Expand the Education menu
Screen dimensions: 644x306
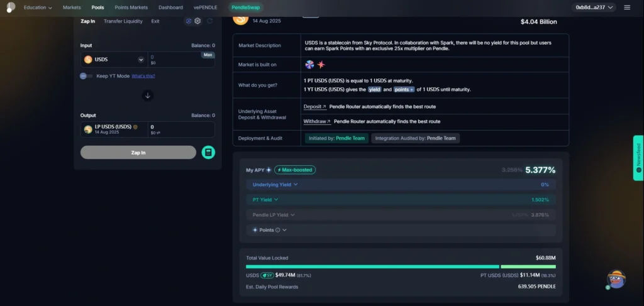click(x=38, y=8)
